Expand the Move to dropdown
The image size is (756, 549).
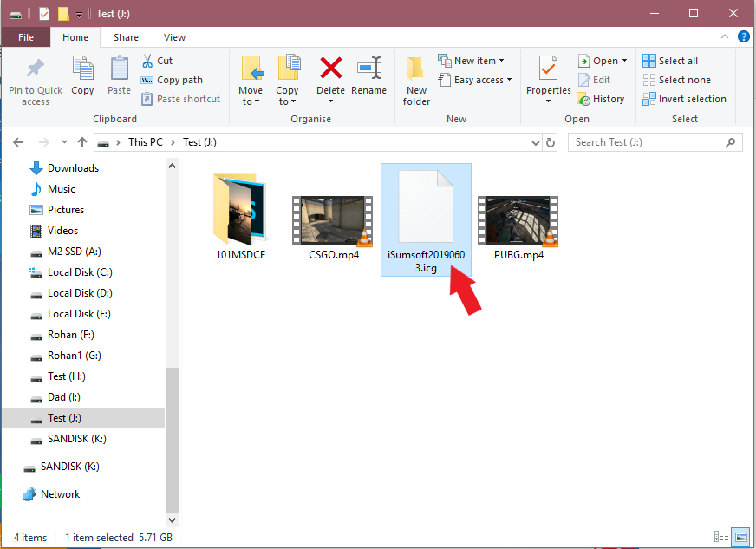pyautogui.click(x=251, y=101)
